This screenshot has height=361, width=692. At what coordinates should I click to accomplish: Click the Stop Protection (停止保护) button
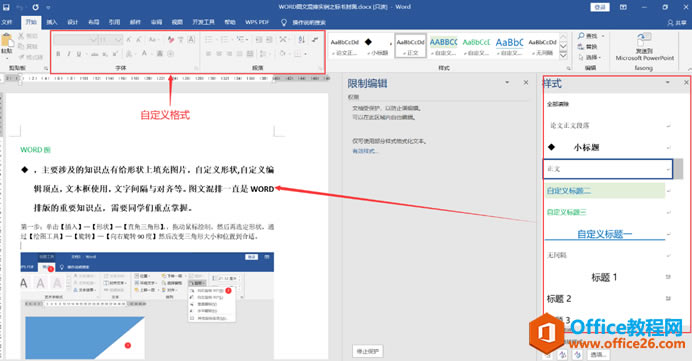[368, 351]
